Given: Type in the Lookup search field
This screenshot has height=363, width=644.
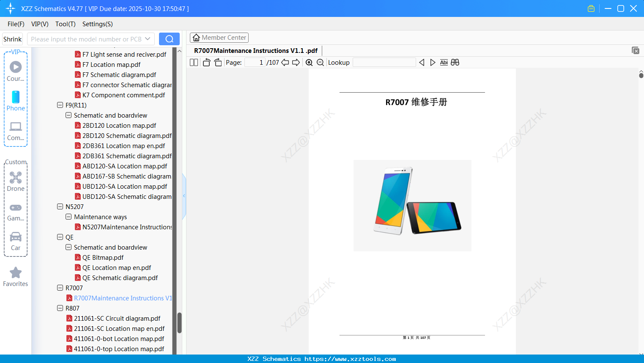Looking at the screenshot, I should click(x=384, y=62).
